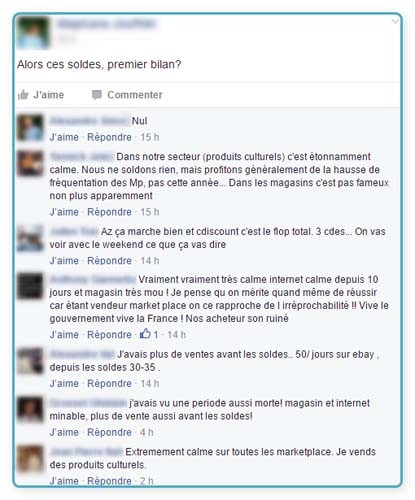Click Répondre under the 'Extremement calme' comment
415x500 pixels.
pos(109,481)
